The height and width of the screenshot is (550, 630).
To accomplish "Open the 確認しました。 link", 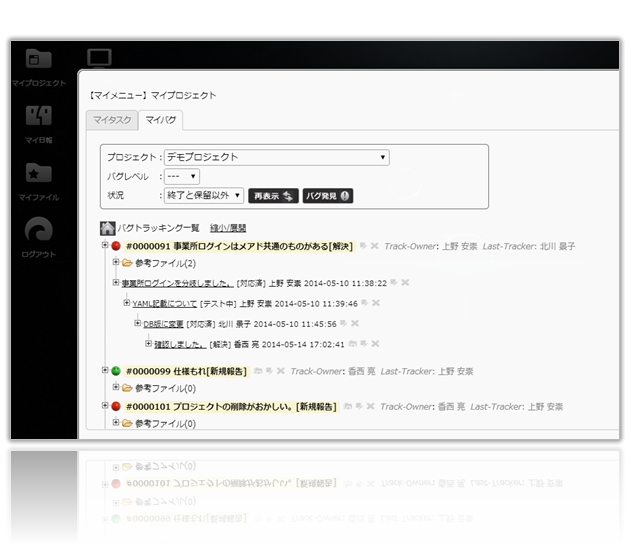I will coord(180,345).
